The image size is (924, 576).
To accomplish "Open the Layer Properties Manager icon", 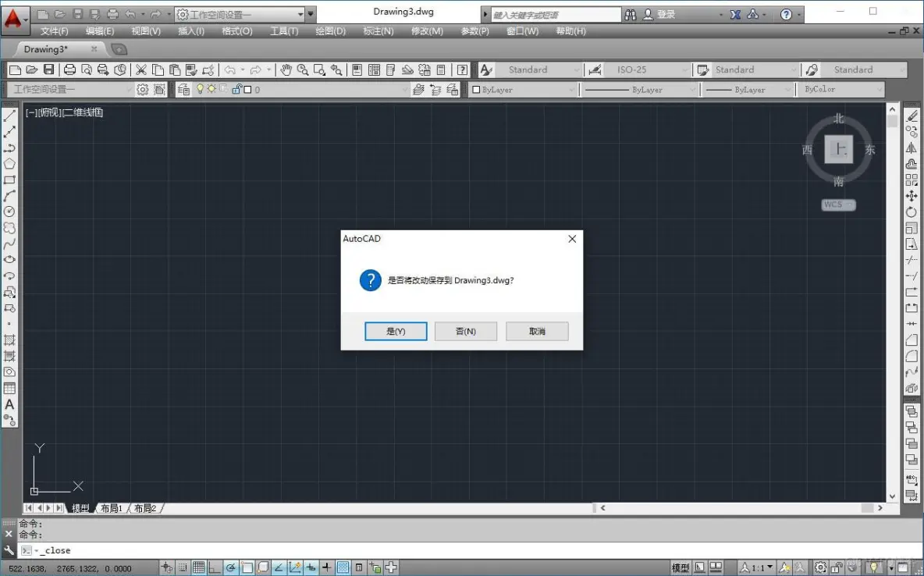I will coord(183,90).
